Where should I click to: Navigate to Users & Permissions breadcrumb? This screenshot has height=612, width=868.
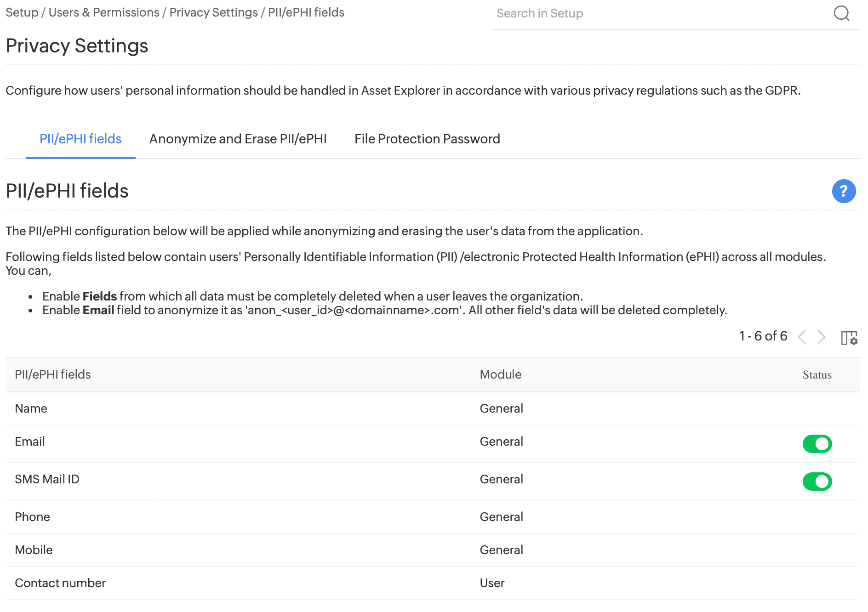coord(103,12)
